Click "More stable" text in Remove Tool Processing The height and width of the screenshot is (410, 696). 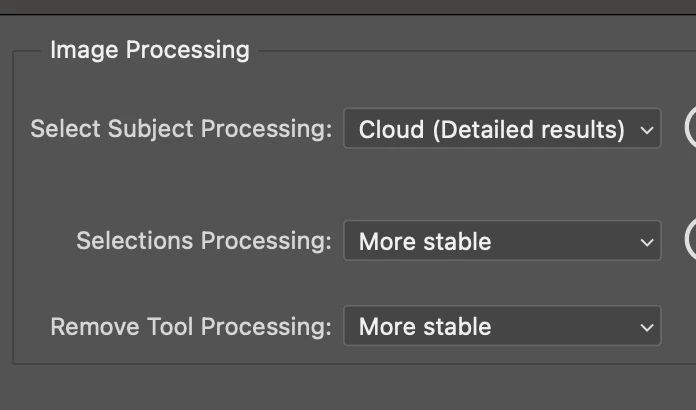[x=425, y=326]
